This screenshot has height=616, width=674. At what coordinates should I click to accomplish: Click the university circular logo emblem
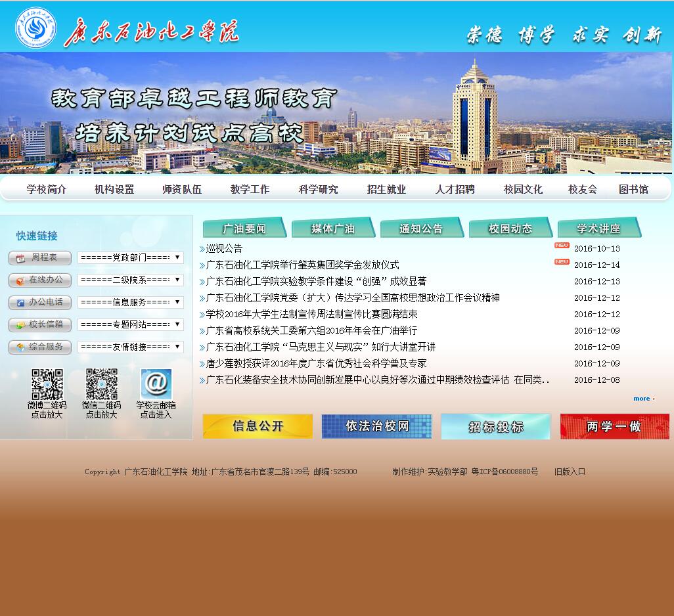click(35, 28)
